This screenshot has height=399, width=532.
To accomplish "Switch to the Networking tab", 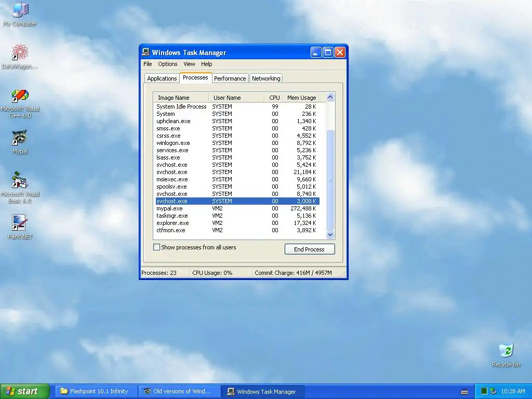I will click(266, 78).
